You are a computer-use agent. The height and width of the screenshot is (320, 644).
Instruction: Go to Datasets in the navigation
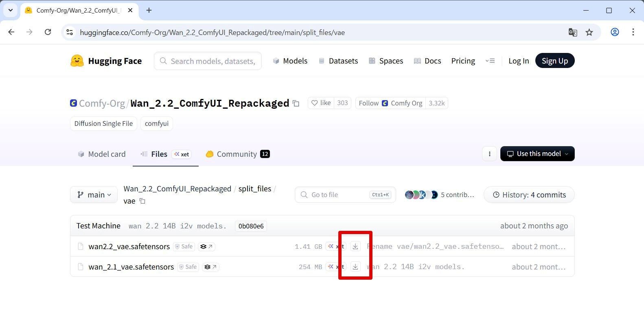[338, 61]
